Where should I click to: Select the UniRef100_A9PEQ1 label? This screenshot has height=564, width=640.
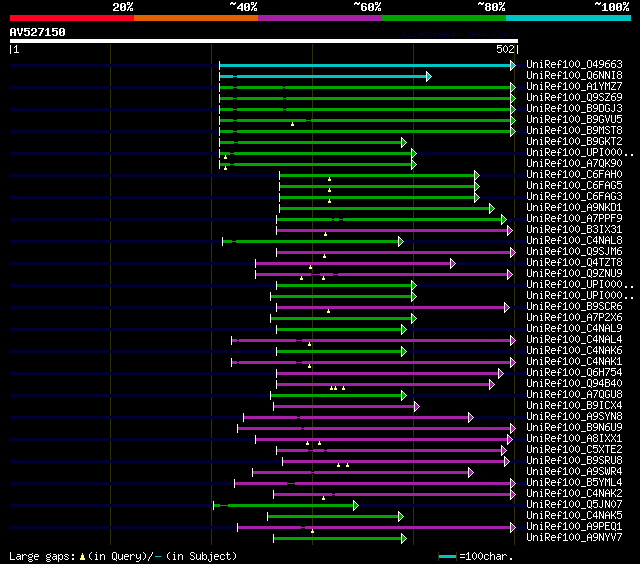[x=574, y=527]
